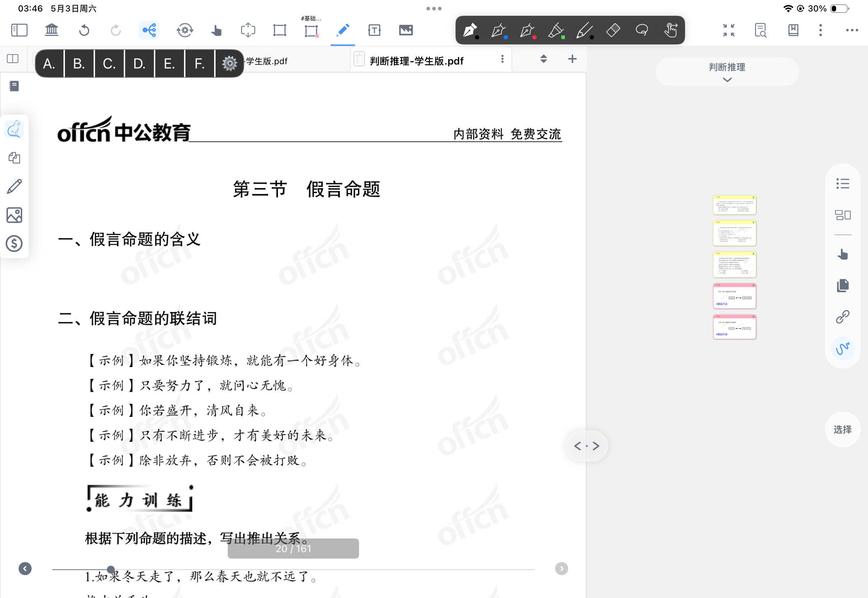This screenshot has height=598, width=868.
Task: Select the hand tool in right panel
Action: pos(843,255)
